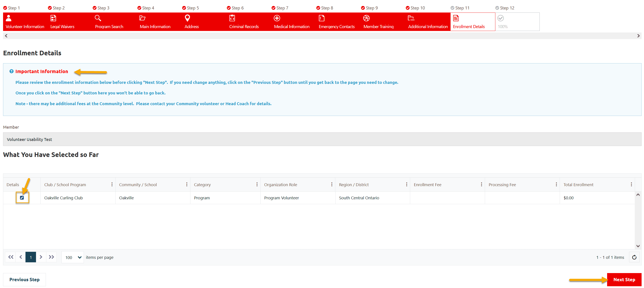This screenshot has height=288, width=644.
Task: Refresh the enrollment grid
Action: (634, 257)
